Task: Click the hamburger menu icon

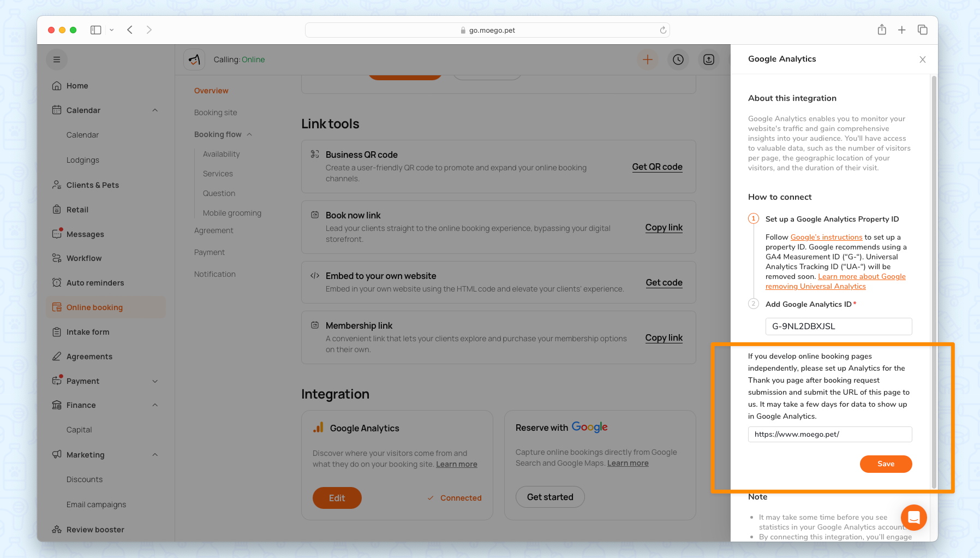Action: point(57,60)
